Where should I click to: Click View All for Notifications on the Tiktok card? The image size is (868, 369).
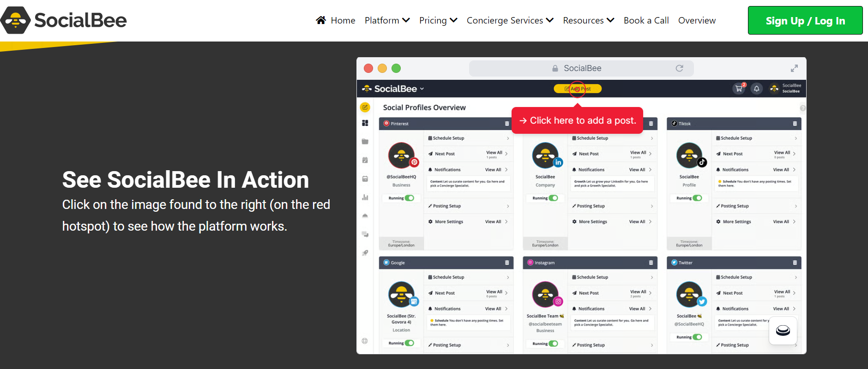(x=784, y=170)
